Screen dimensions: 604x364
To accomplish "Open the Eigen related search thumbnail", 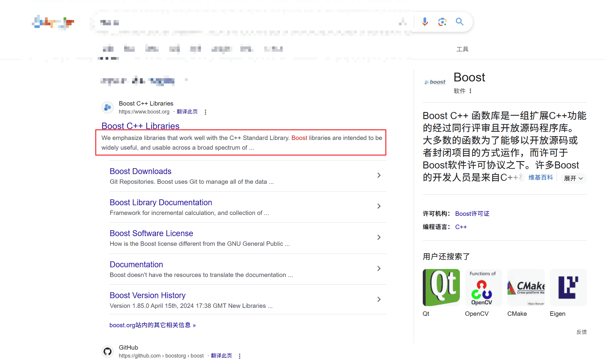I will [x=568, y=288].
